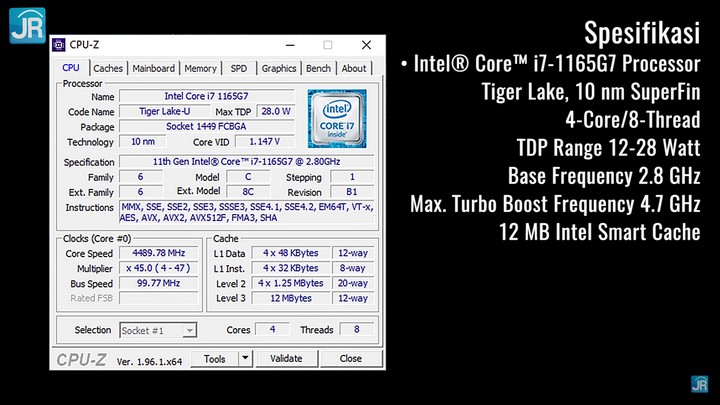Open the Mainboard tab
The width and height of the screenshot is (720, 405).
[154, 68]
